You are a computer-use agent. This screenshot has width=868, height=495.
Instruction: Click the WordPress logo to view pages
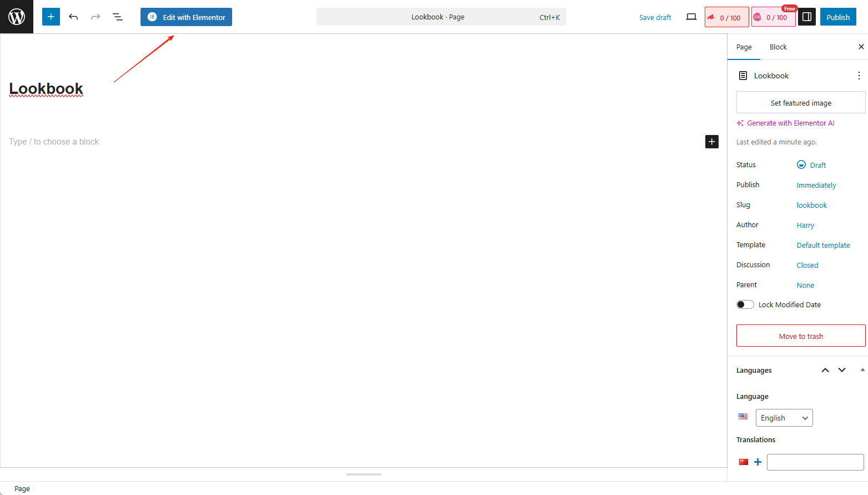point(17,17)
